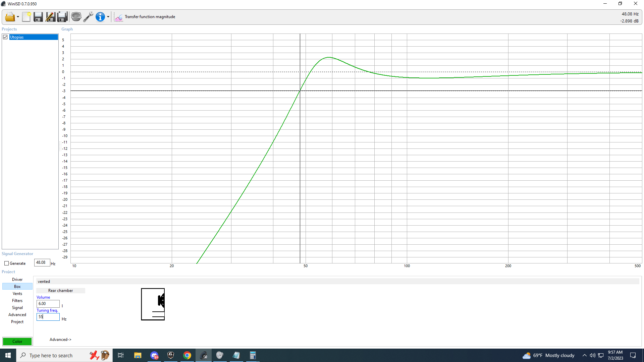
Task: Click the 48.08 Hz cursor readout
Action: [x=630, y=14]
